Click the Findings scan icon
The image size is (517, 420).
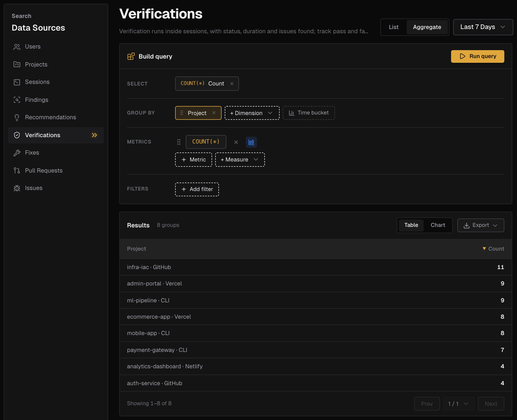17,100
